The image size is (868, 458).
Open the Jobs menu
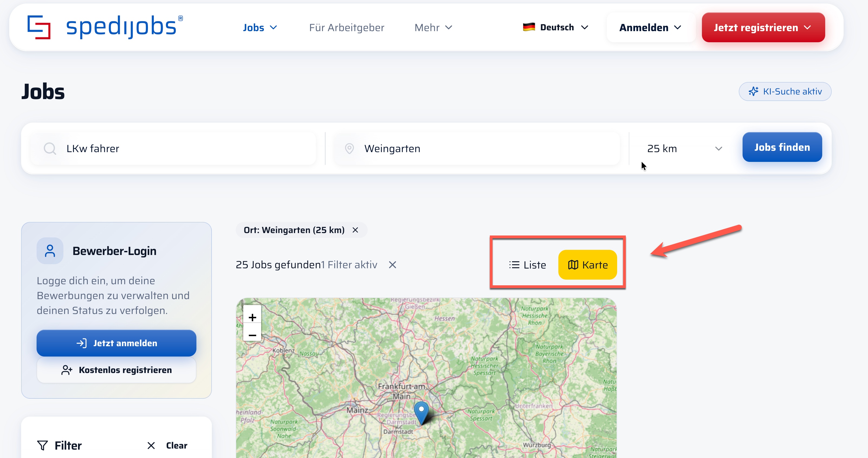pyautogui.click(x=260, y=28)
